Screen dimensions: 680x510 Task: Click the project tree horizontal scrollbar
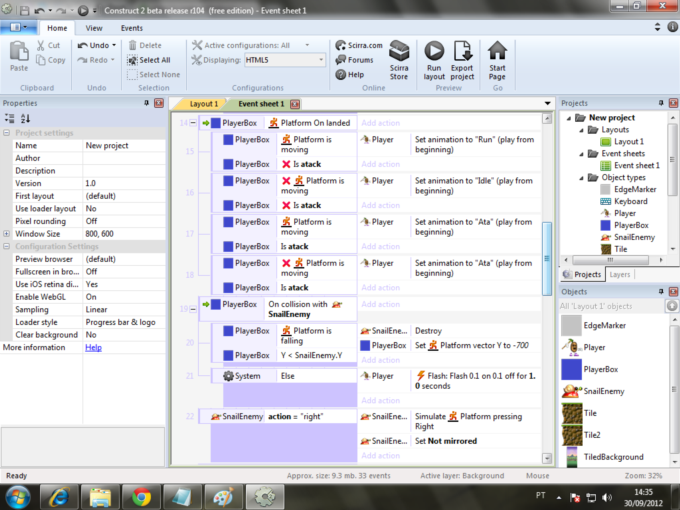611,260
